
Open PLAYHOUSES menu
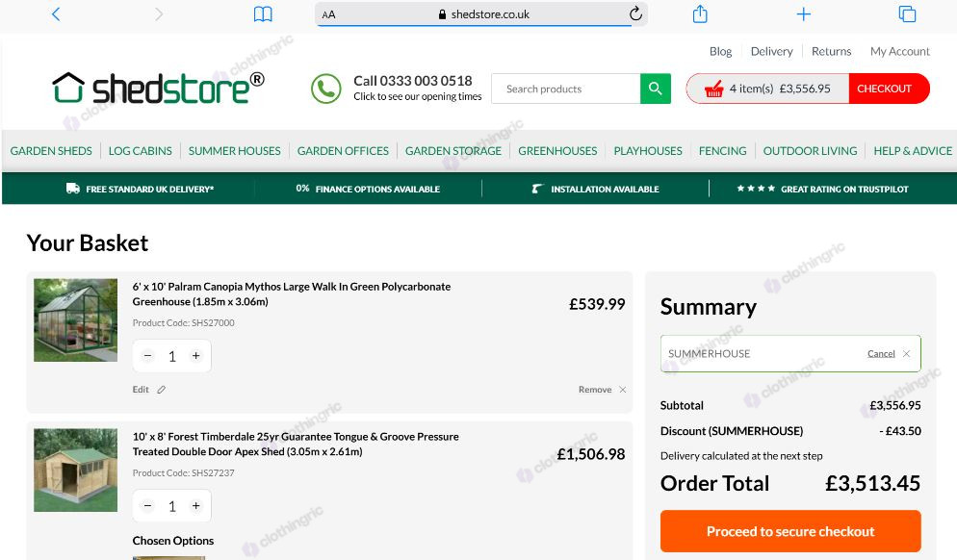click(x=648, y=151)
